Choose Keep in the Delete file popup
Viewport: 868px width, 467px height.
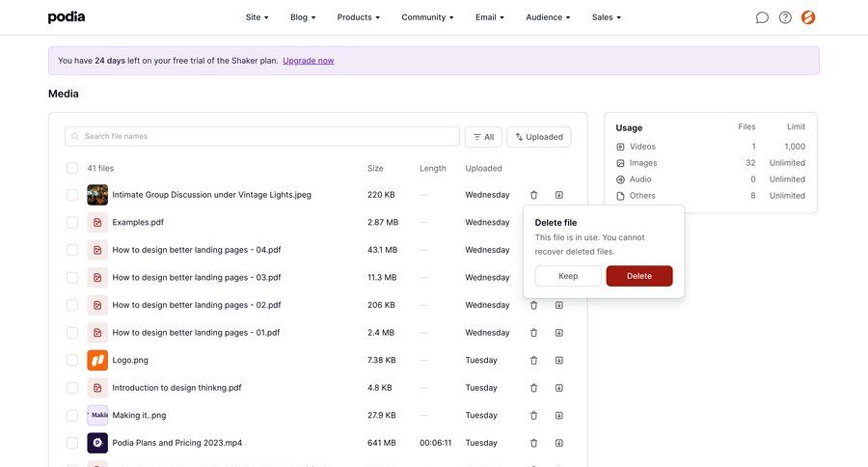point(568,276)
